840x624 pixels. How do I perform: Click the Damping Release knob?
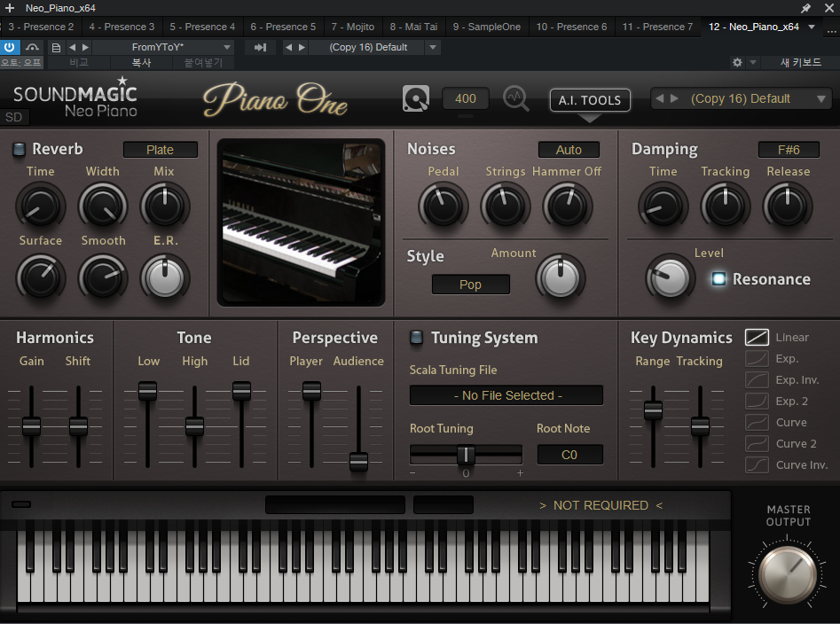pyautogui.click(x=788, y=207)
